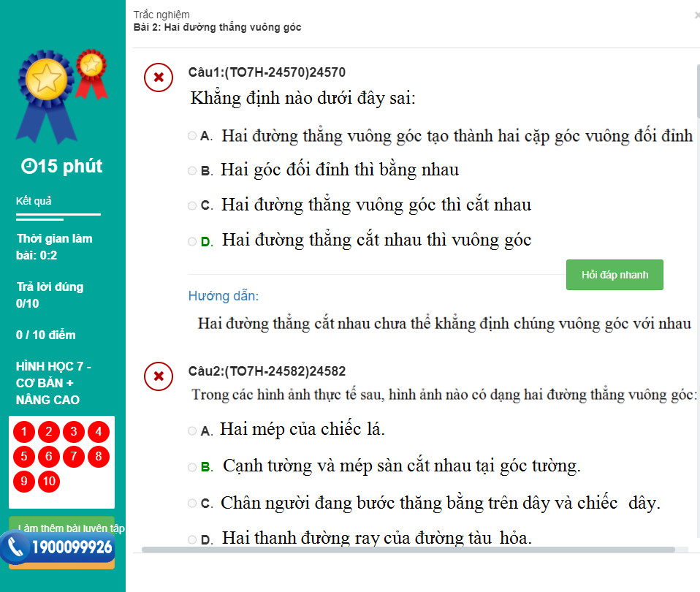Image resolution: width=700 pixels, height=592 pixels.
Task: Click the red X icon beside Câu2
Action: click(159, 376)
